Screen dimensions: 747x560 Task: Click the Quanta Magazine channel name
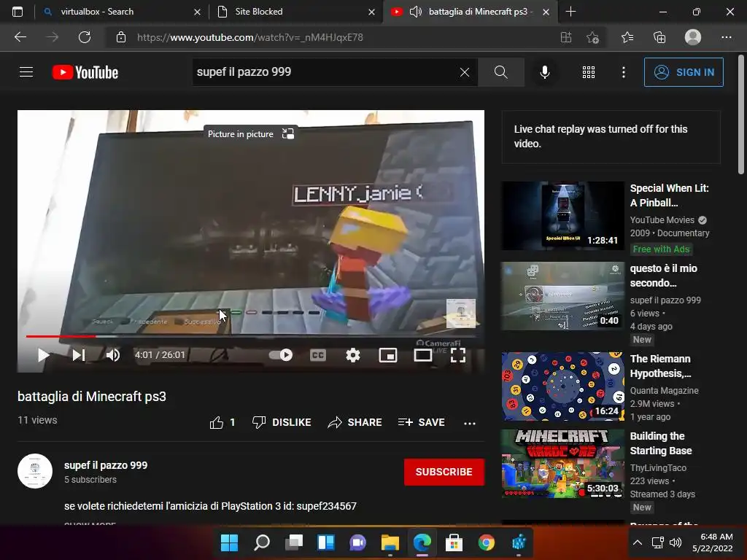[664, 391]
